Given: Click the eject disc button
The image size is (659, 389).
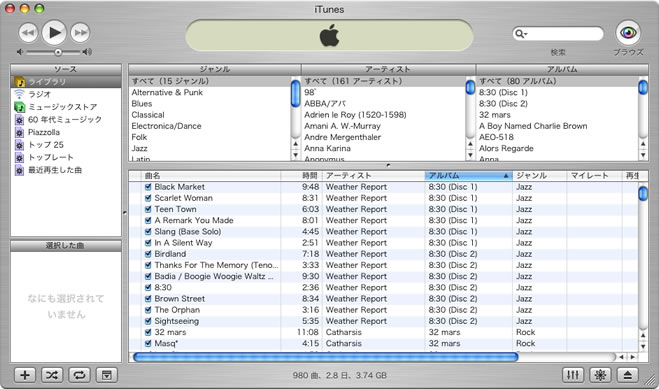Looking at the screenshot, I should click(627, 375).
